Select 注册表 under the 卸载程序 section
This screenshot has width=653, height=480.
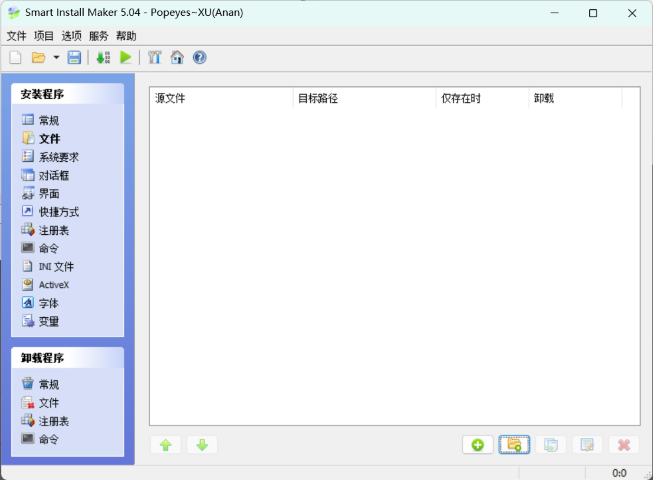pos(54,421)
